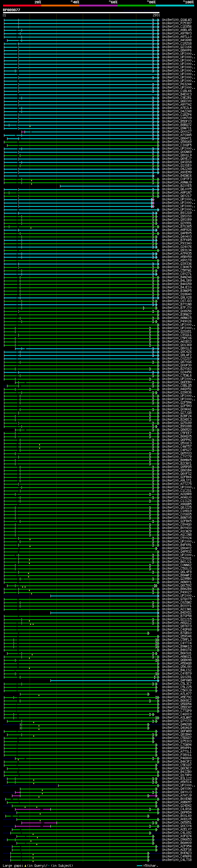Viewport: 197px width, 868px height.
Task: Open hit UniRef100_B0ENZ3
Action: [x=177, y=853]
